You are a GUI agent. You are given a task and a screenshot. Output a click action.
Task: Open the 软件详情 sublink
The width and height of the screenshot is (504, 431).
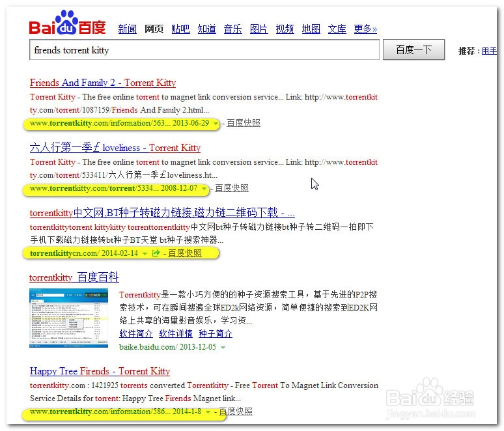tap(176, 333)
